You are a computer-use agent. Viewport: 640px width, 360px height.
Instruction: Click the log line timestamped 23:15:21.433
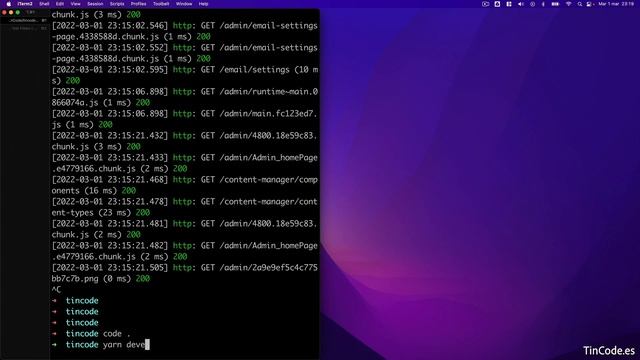tap(184, 158)
